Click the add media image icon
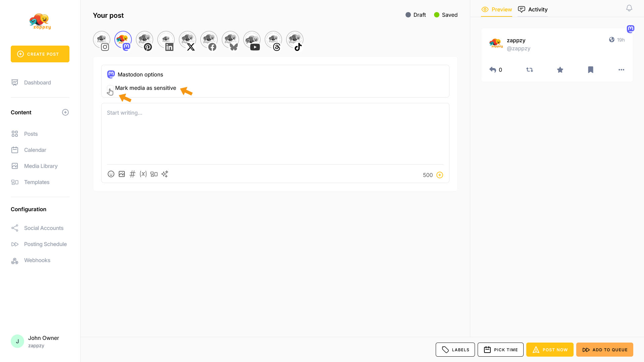The image size is (644, 362). [x=122, y=174]
